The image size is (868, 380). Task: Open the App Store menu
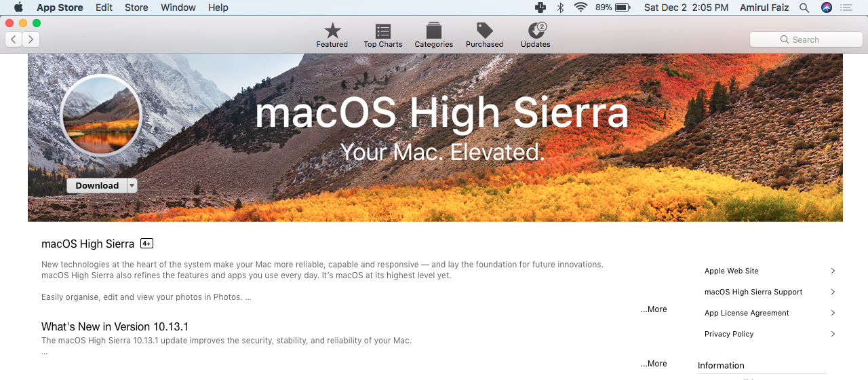coord(60,7)
